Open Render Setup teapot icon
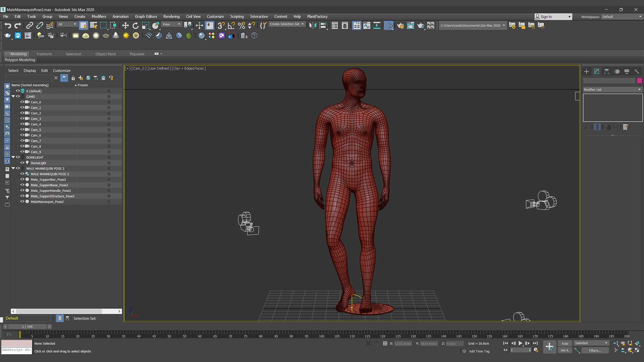 (400, 25)
